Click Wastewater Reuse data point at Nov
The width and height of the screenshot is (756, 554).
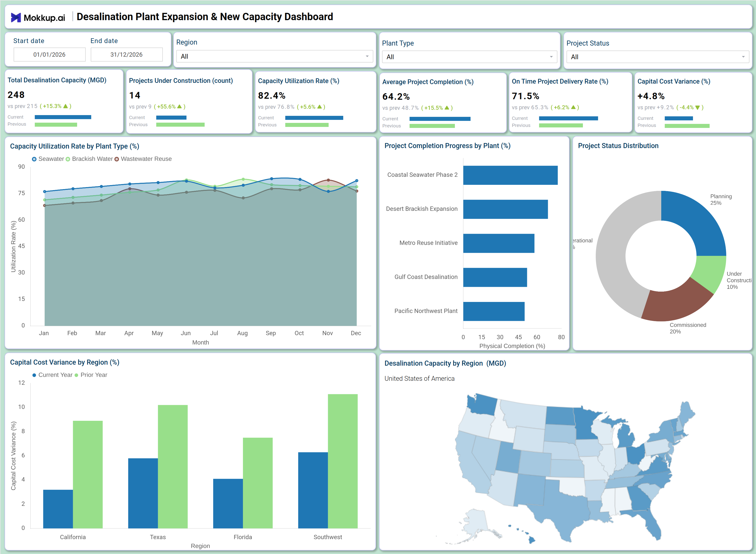pos(328,180)
